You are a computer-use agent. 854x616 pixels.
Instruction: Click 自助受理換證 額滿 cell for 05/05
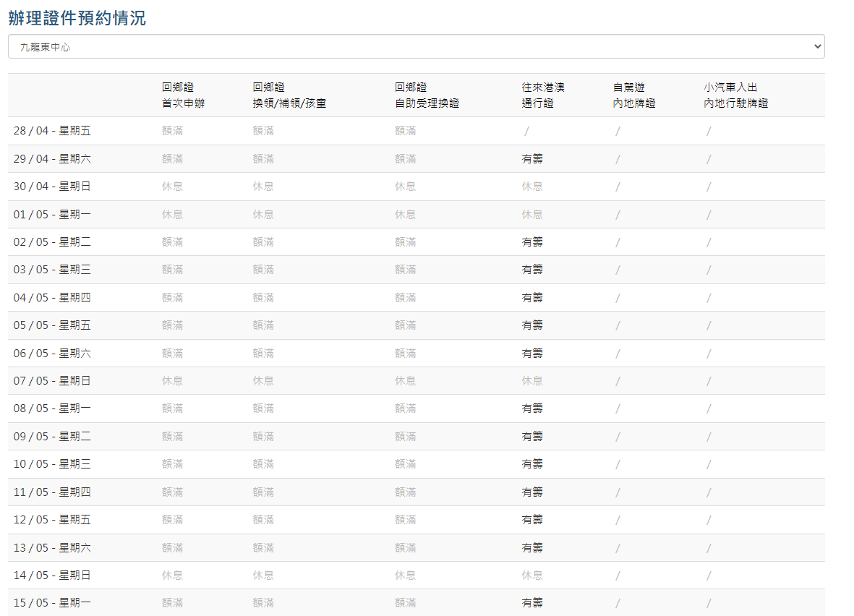pyautogui.click(x=405, y=325)
